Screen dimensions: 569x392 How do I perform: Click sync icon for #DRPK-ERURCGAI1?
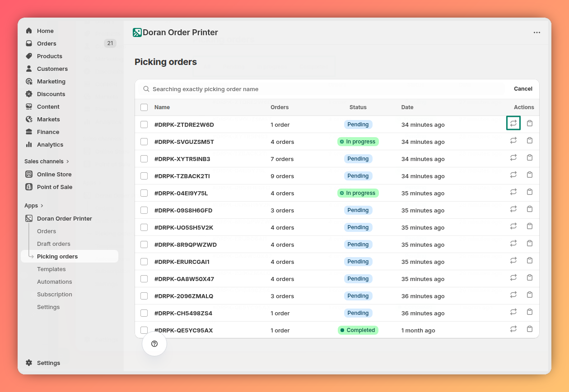513,260
